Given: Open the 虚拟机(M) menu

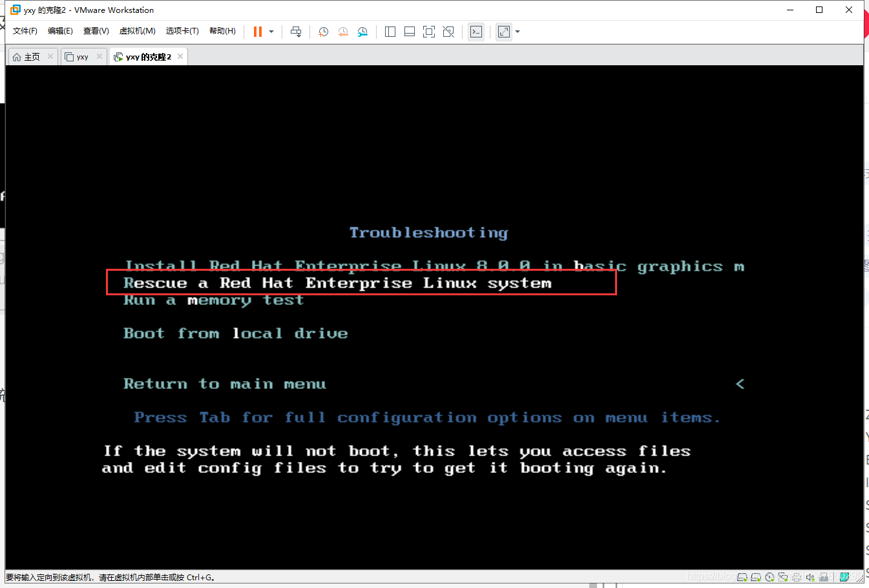Looking at the screenshot, I should point(137,31).
